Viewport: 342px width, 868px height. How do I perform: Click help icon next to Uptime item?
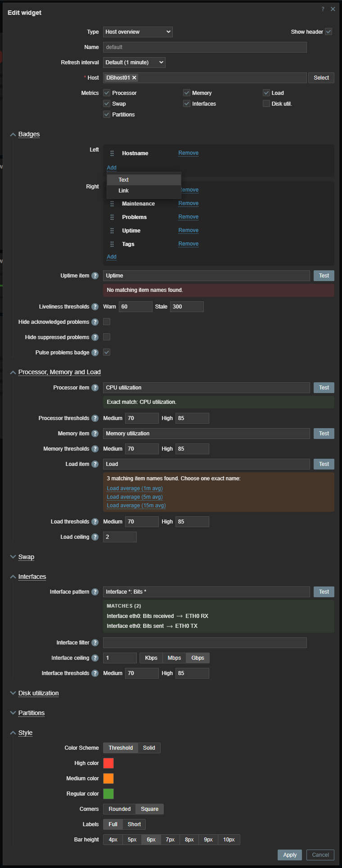pyautogui.click(x=95, y=276)
